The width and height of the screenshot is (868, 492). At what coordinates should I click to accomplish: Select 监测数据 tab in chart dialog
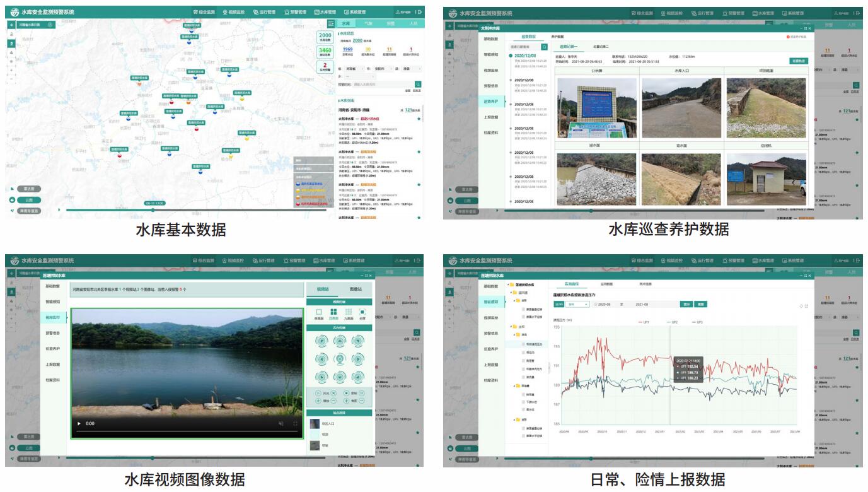click(606, 284)
